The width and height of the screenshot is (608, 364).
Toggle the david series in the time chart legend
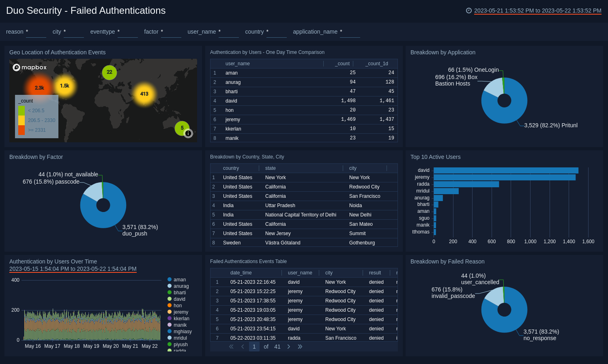click(x=179, y=299)
